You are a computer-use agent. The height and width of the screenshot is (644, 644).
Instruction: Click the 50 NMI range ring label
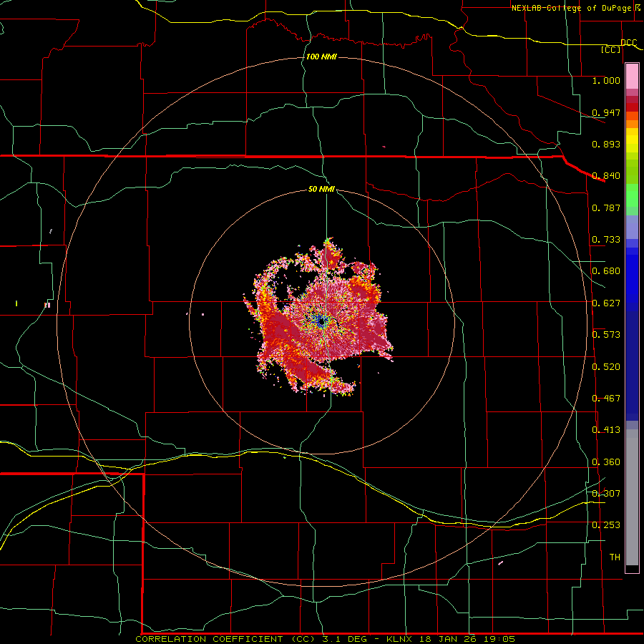(321, 190)
